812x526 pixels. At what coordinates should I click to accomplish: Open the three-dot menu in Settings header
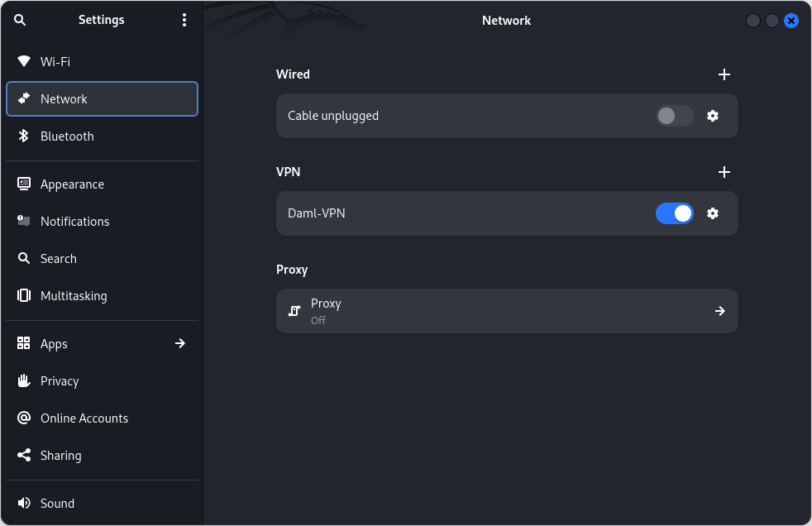point(184,20)
